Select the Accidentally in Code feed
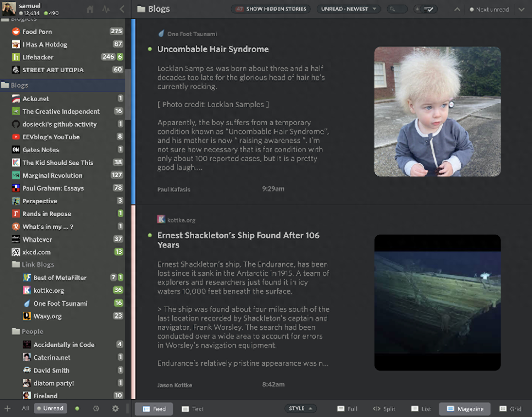The width and height of the screenshot is (532, 417). point(62,345)
